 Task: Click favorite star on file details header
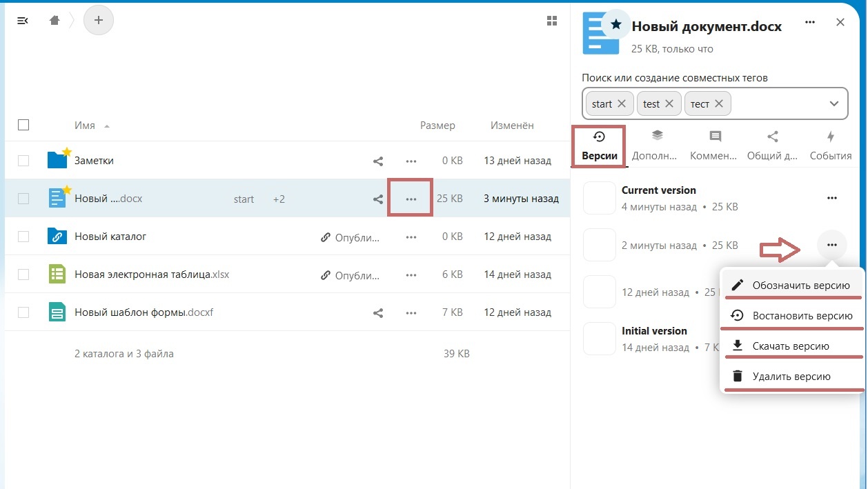click(x=616, y=24)
